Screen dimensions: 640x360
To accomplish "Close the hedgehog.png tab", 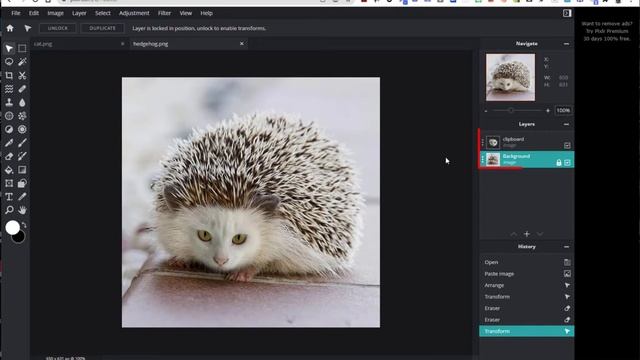I will (x=242, y=44).
